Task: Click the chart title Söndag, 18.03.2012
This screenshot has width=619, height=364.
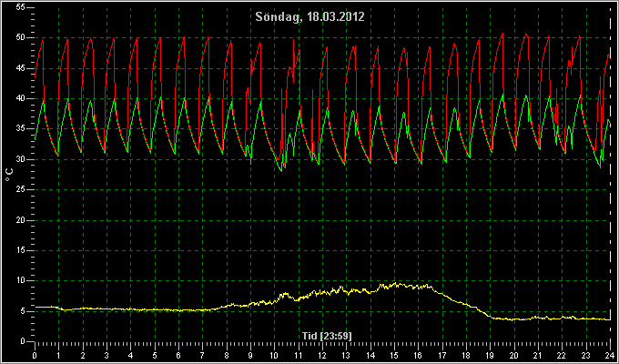Action: tap(309, 17)
